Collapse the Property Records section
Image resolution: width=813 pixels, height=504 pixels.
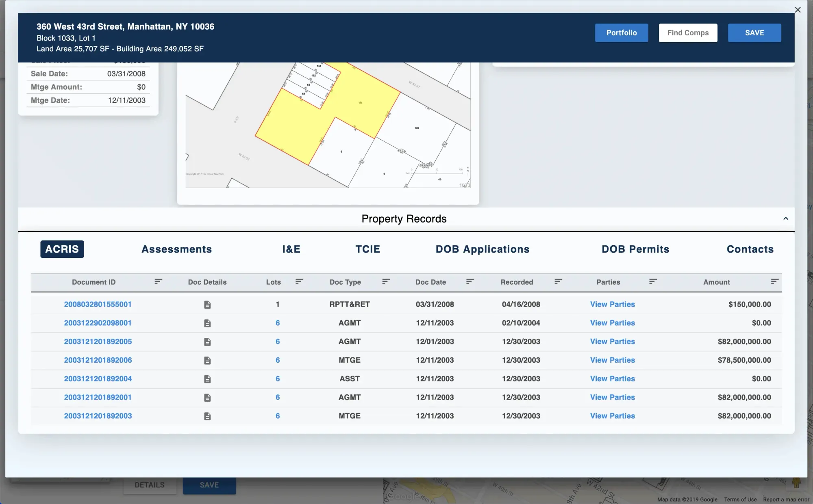pos(785,218)
